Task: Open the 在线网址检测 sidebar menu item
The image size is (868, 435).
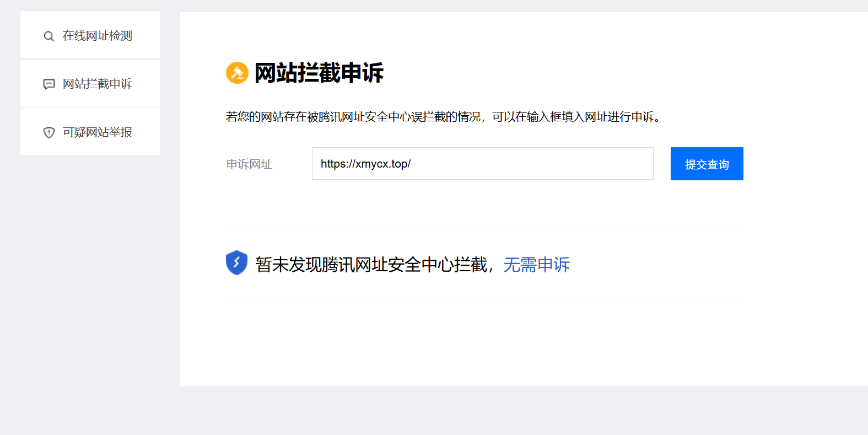Action: 90,35
